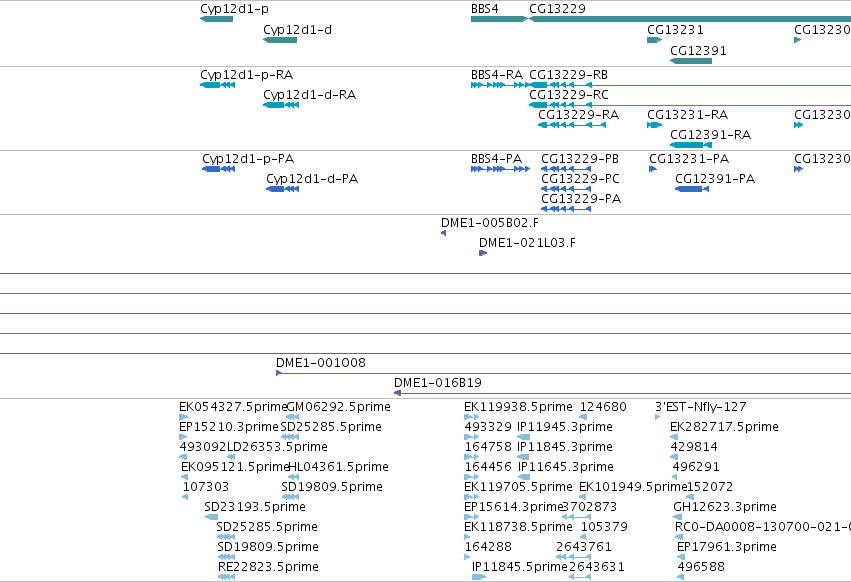
Task: Select the CG13229-PC protein label
Action: click(x=580, y=179)
